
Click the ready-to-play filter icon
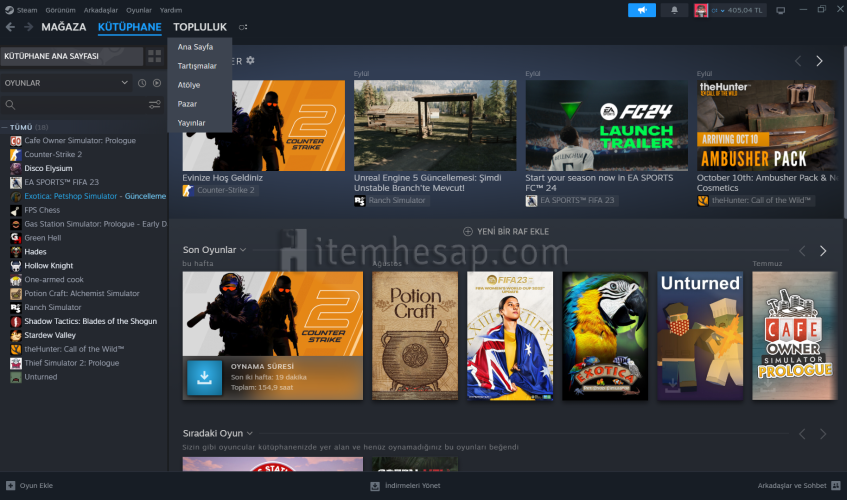156,83
